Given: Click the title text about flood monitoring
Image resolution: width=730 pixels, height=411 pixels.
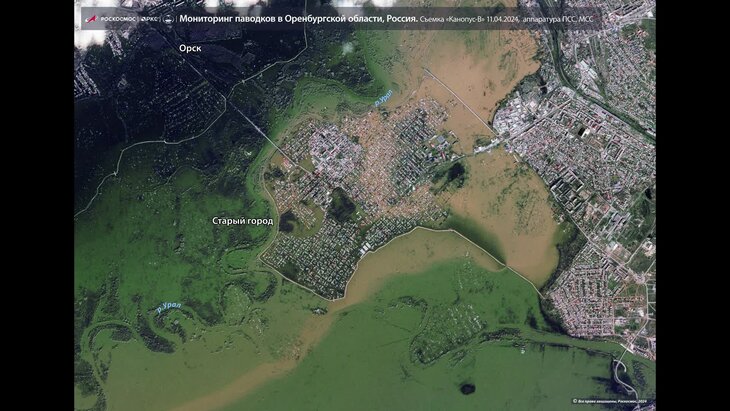Looking at the screenshot, I should [298, 19].
